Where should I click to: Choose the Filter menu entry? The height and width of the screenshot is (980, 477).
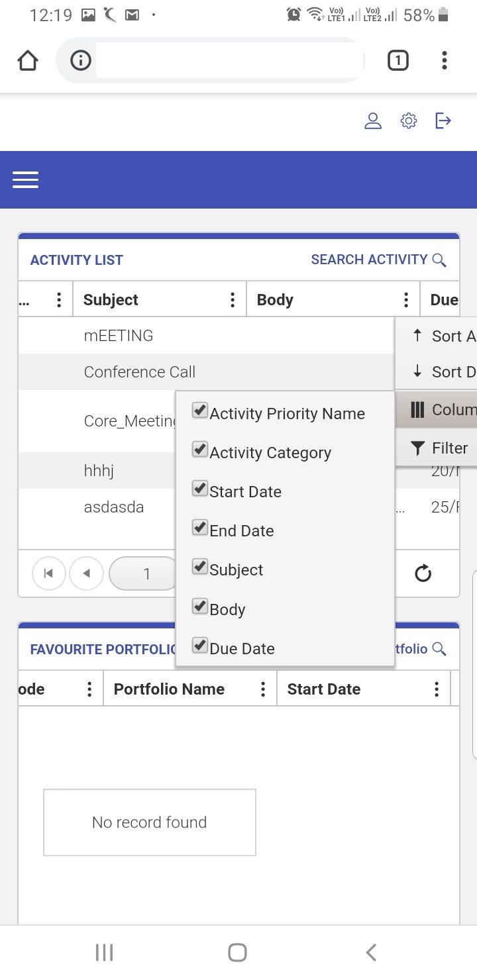click(441, 448)
